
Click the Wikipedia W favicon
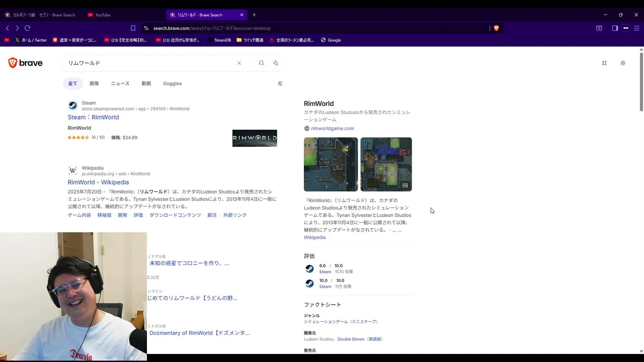coord(73,171)
